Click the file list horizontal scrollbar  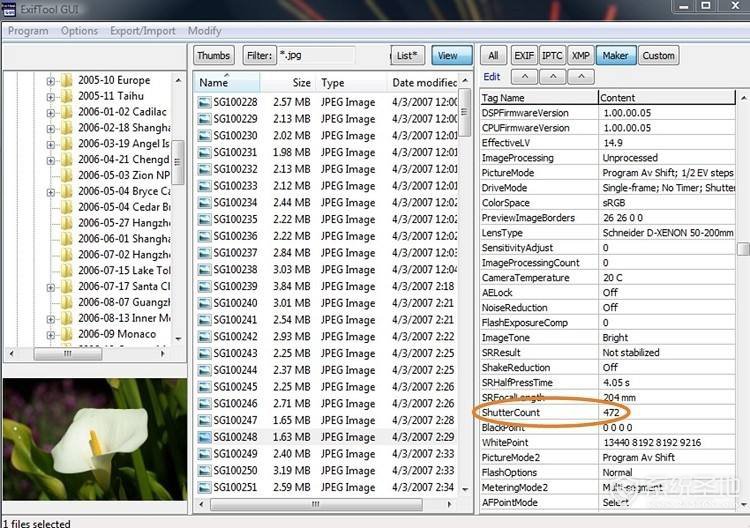click(x=316, y=504)
